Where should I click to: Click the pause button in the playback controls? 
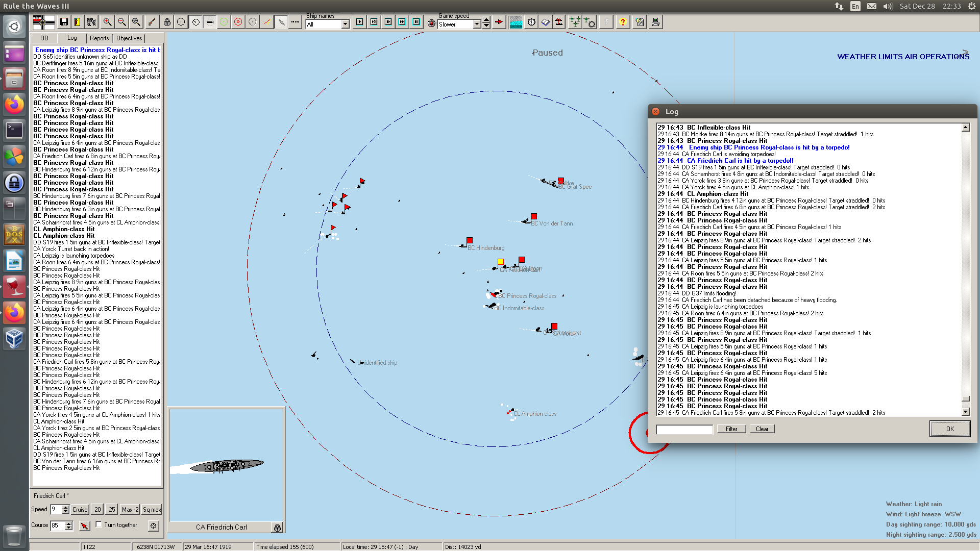click(416, 22)
